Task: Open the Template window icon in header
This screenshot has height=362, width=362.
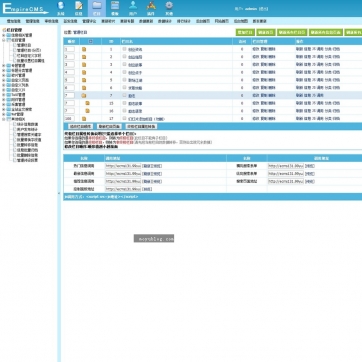Action: pos(115,5)
